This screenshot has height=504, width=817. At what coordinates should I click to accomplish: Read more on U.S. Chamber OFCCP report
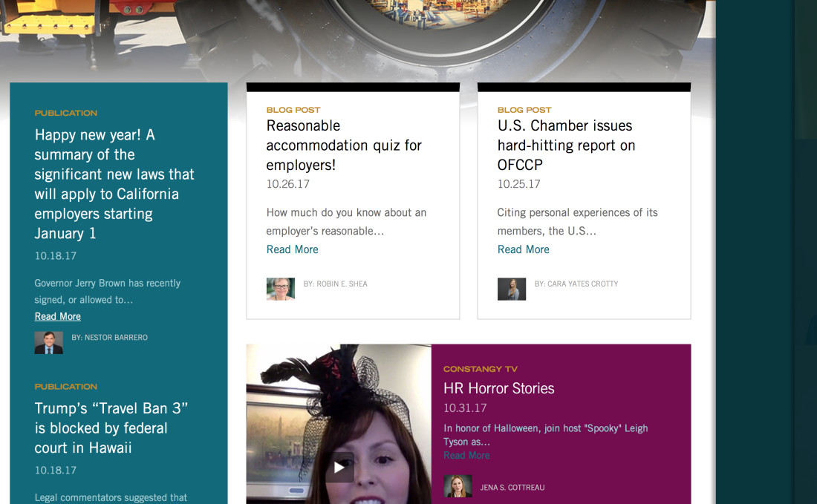(x=524, y=249)
